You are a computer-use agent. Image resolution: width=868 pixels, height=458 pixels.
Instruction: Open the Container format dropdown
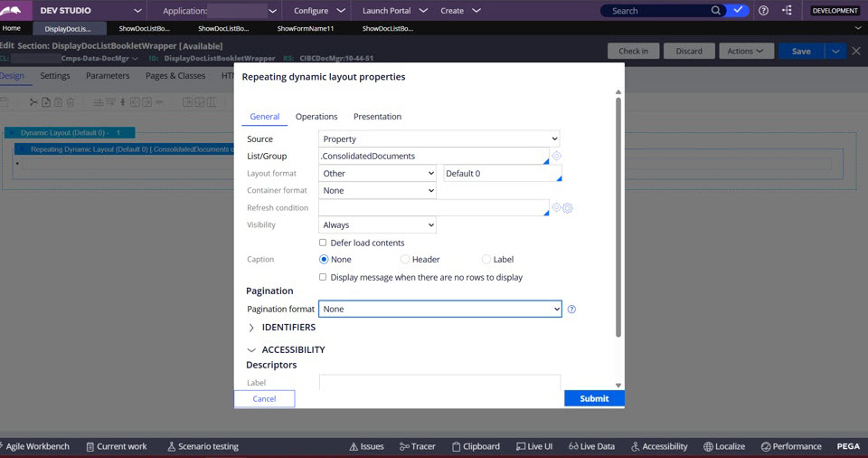pos(378,191)
